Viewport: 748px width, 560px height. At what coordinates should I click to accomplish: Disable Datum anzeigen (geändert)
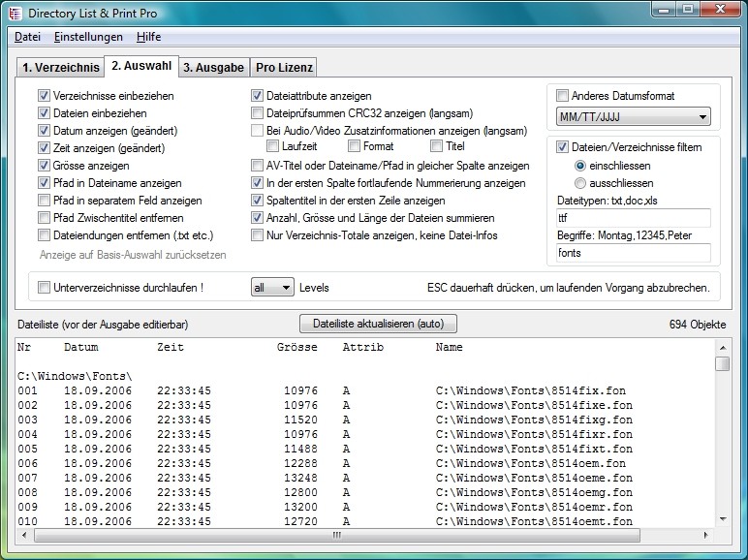[44, 130]
